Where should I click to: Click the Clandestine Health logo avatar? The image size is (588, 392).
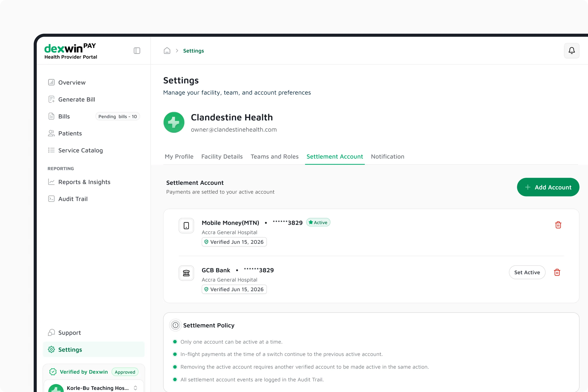tap(174, 122)
